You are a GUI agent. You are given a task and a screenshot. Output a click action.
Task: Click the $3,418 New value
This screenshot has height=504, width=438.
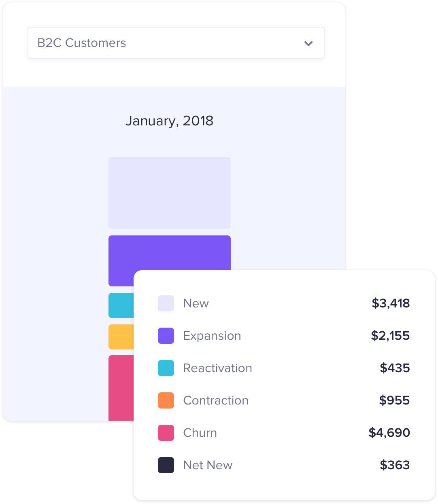coord(391,303)
